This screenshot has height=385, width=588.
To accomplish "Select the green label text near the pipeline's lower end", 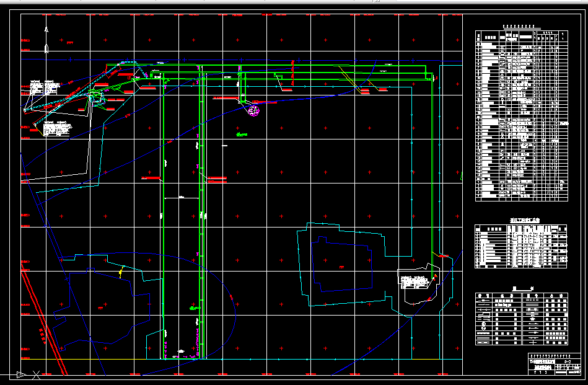I will pos(195,308).
